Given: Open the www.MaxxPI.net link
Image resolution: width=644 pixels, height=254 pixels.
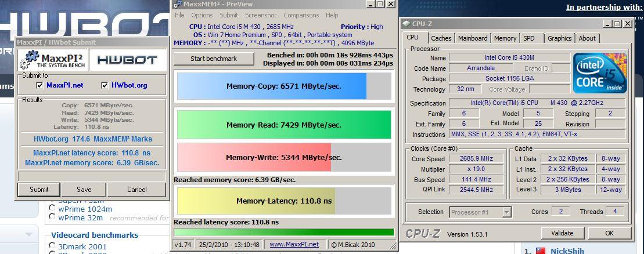Looking at the screenshot, I should [294, 244].
